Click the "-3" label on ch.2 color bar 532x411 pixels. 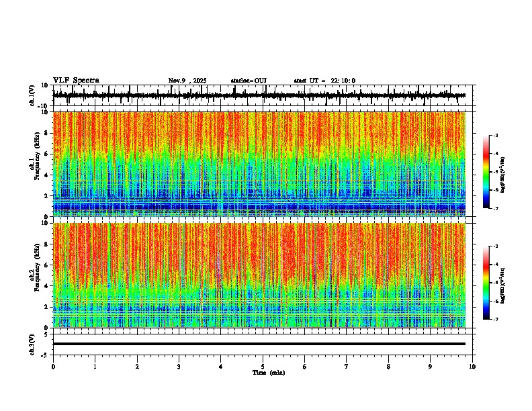click(496, 246)
